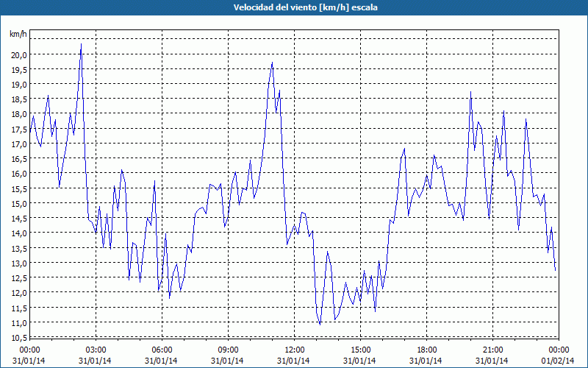Pick the '11,0' y-axis value
The height and width of the screenshot is (368, 588).
pyautogui.click(x=20, y=323)
